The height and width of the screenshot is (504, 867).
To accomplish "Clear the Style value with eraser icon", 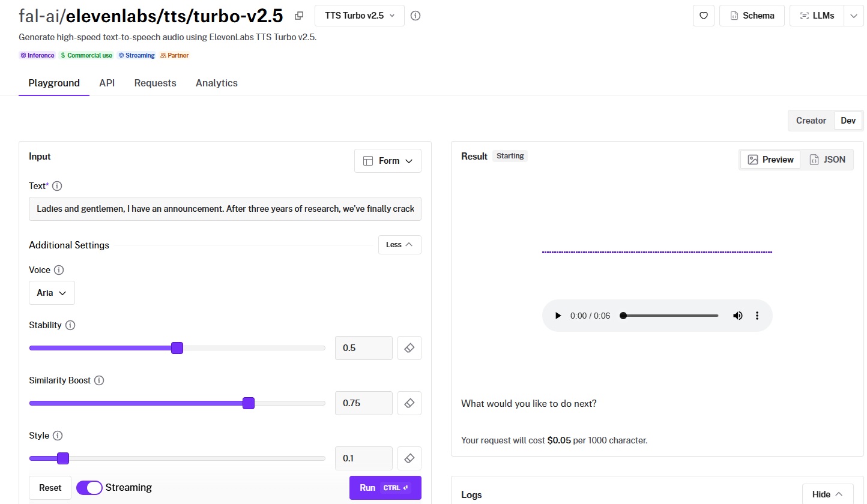I will (x=409, y=458).
